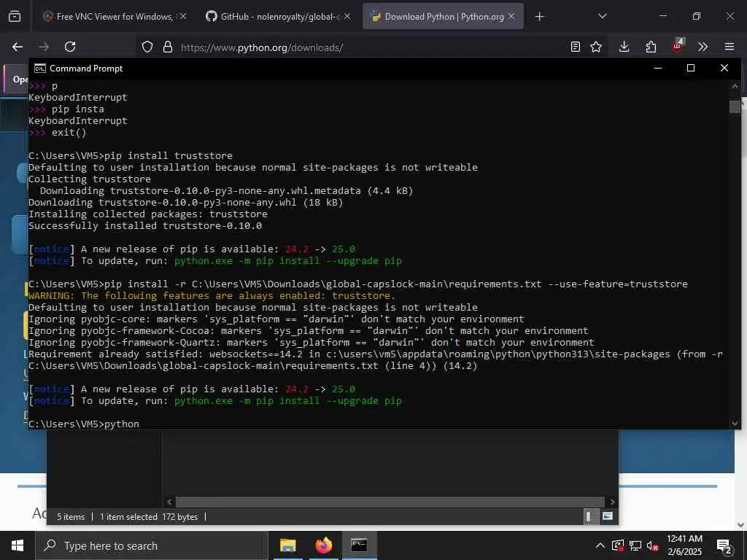Click the File Explorer horizontal scrollbar track
Viewport: 747px width, 560px height.
391,502
